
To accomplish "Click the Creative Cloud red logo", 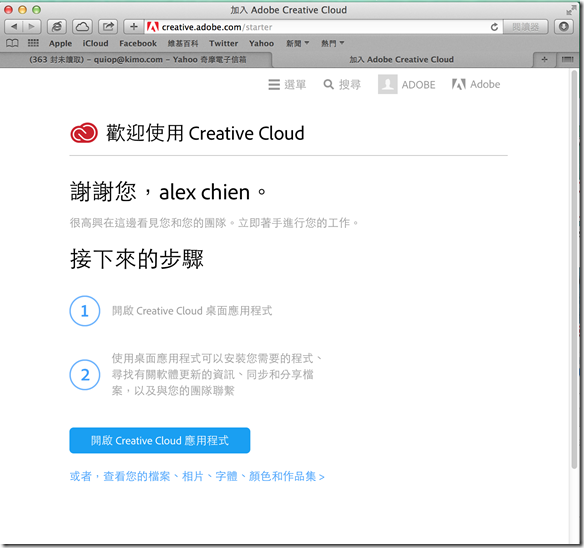I will coord(84,133).
